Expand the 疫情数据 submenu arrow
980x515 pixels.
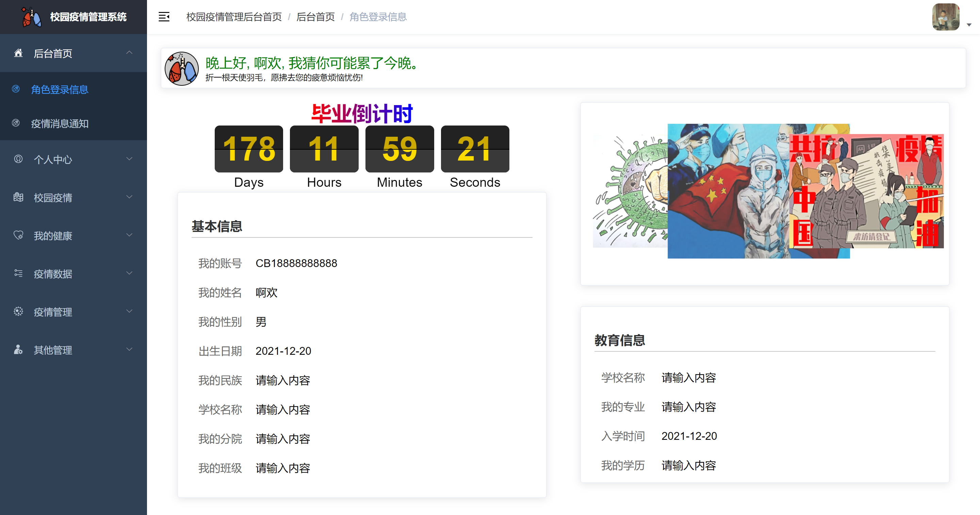pyautogui.click(x=129, y=273)
